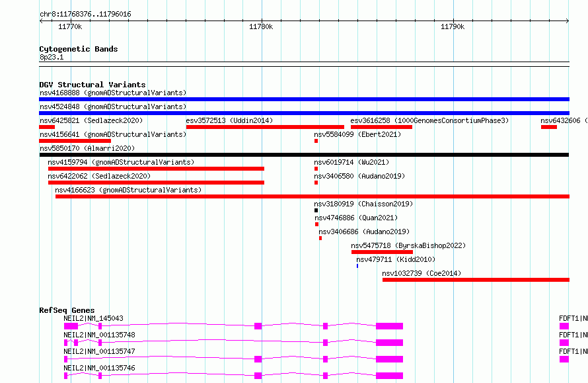Image resolution: width=588 pixels, height=383 pixels.
Task: Open the nsv4166623 gnomAD variant label
Action: 128,190
